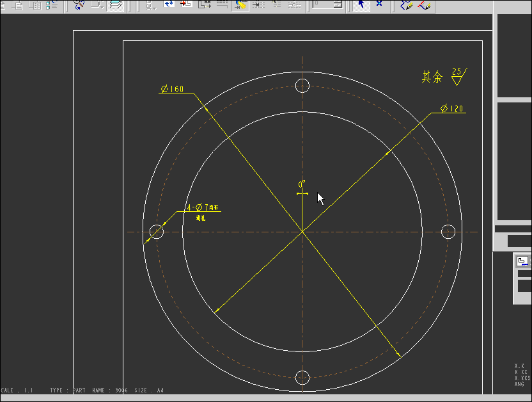This screenshot has width=532, height=402.
Task: Click the surface finish symbol labeled 25
Action: pyautogui.click(x=458, y=76)
